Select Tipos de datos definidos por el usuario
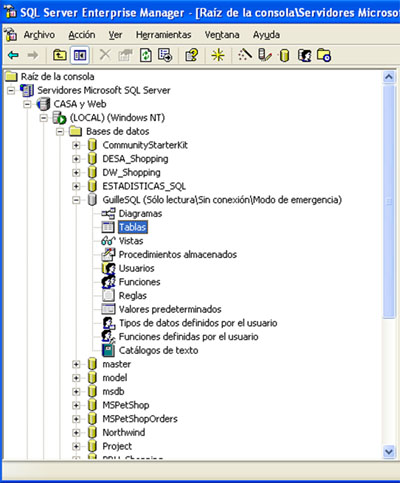The image size is (400, 483). coord(198,323)
